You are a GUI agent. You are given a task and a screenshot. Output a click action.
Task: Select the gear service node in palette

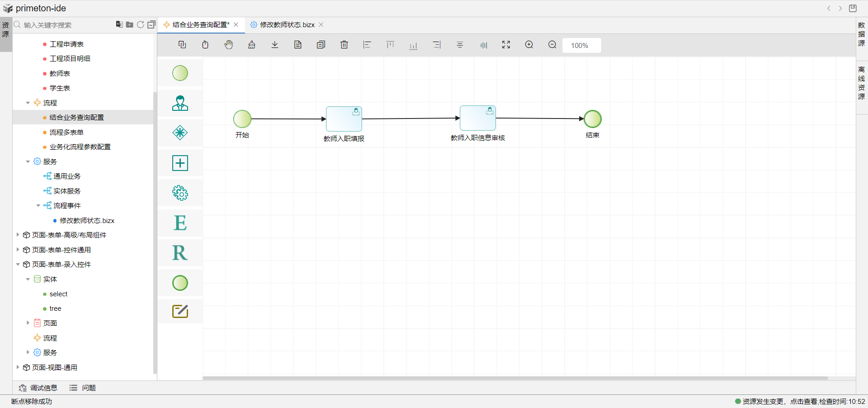(180, 193)
